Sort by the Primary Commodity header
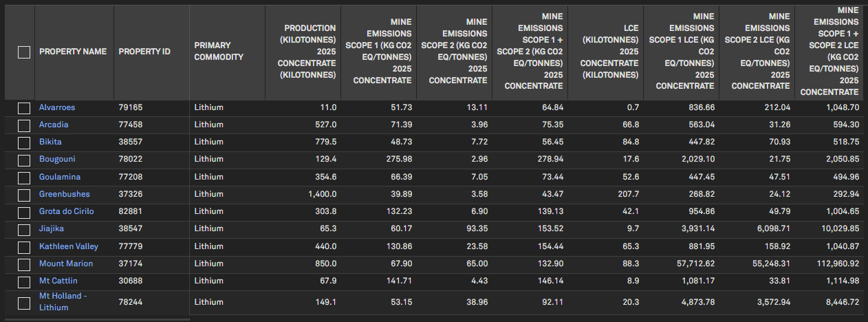The width and height of the screenshot is (868, 322). (219, 51)
